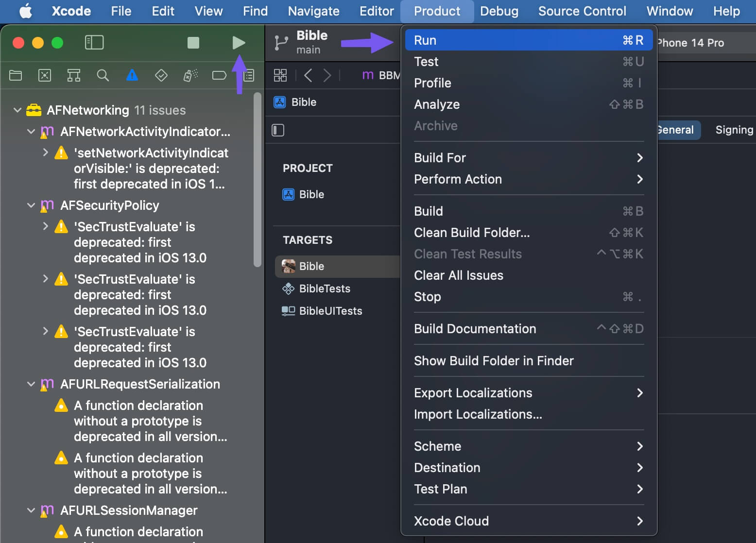Collapse the AFNetworking 11 issues group
The width and height of the screenshot is (756, 543).
tap(17, 110)
